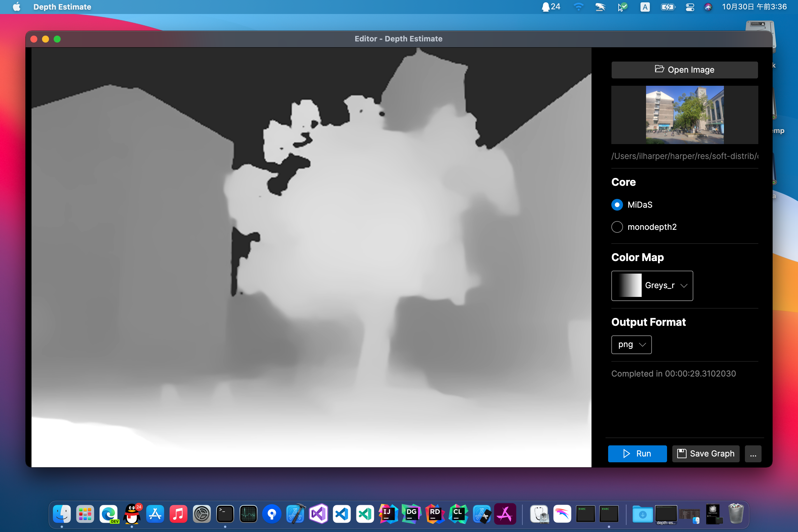Click the play icon on Run button
Viewport: 798px width, 532px height.
point(626,454)
